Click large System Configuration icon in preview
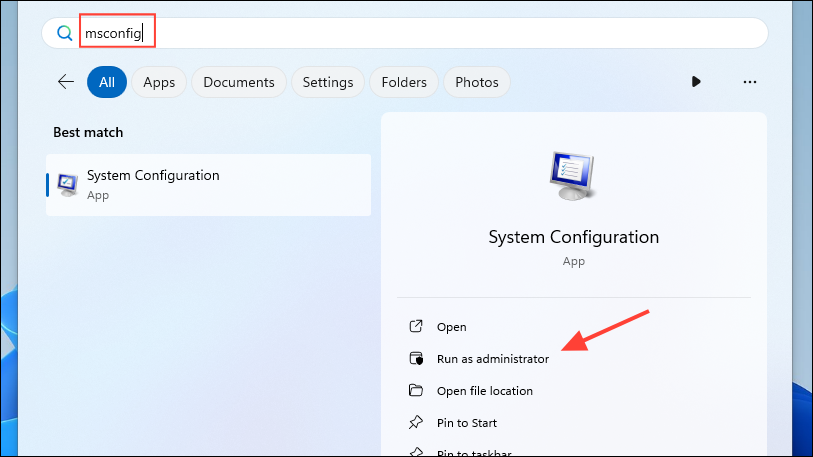The width and height of the screenshot is (813, 457). (572, 175)
